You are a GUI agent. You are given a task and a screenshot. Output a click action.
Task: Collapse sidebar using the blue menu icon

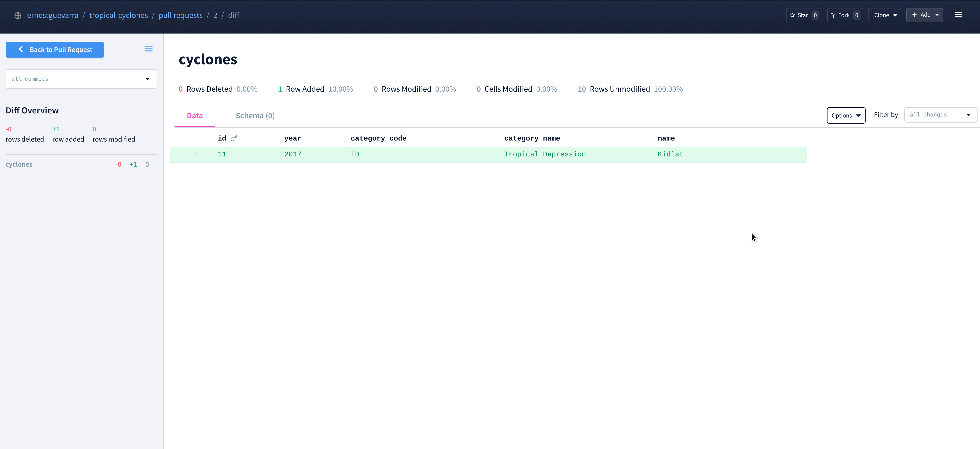[149, 49]
